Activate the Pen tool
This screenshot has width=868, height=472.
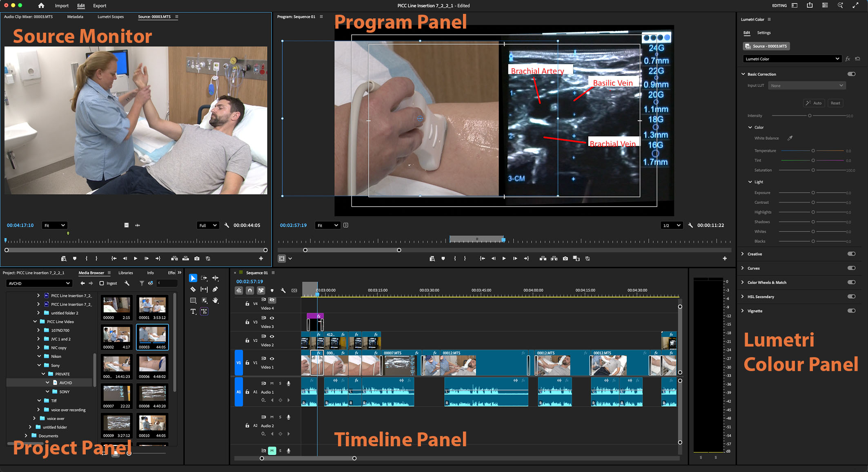[215, 289]
